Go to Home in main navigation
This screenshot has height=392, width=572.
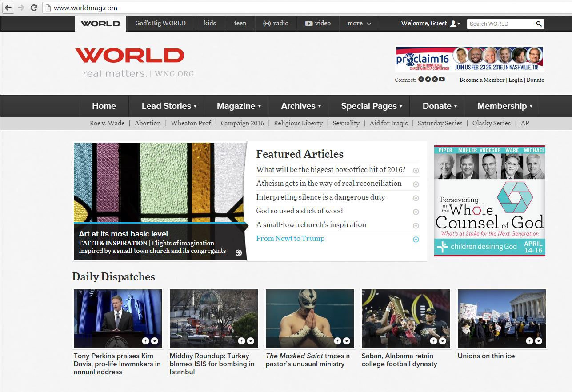tap(104, 106)
